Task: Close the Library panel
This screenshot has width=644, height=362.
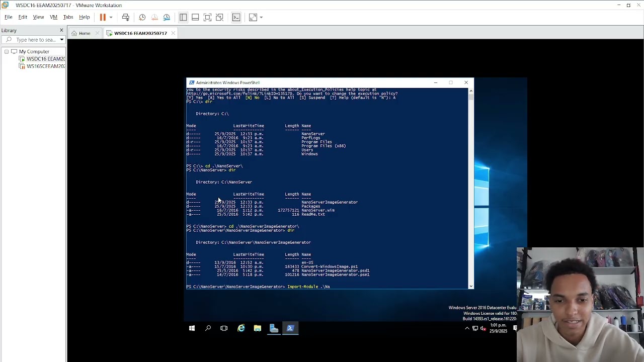Action: pyautogui.click(x=61, y=30)
